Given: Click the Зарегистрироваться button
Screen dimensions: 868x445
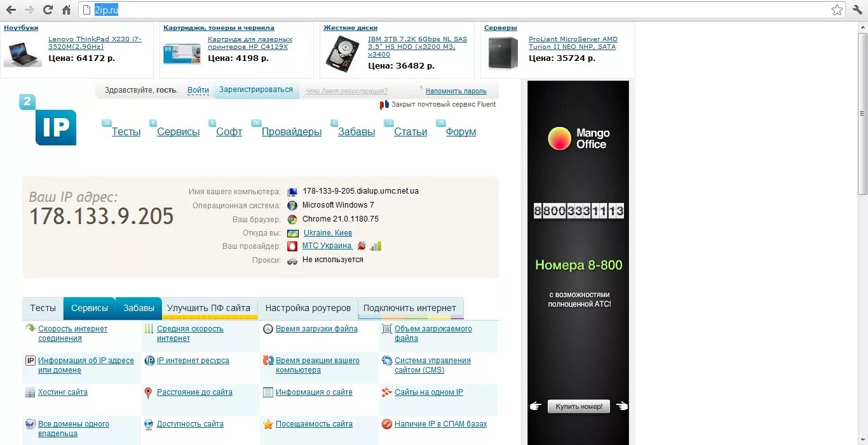Looking at the screenshot, I should tap(256, 90).
